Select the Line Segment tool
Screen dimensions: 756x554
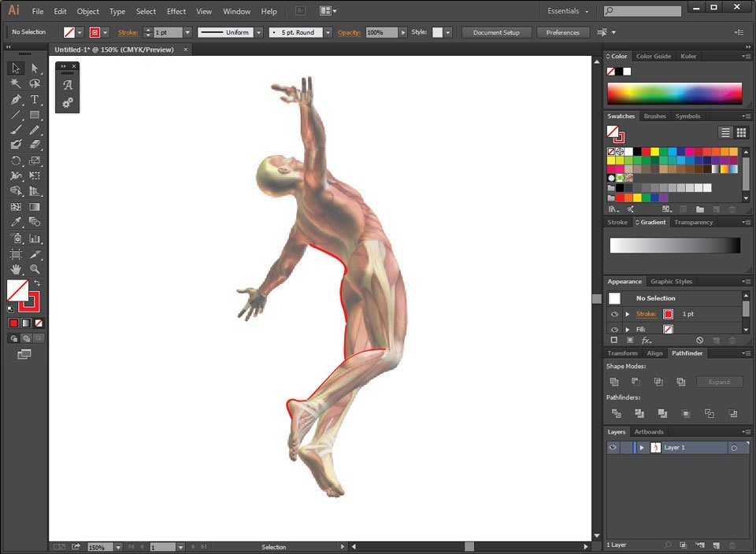click(x=16, y=115)
